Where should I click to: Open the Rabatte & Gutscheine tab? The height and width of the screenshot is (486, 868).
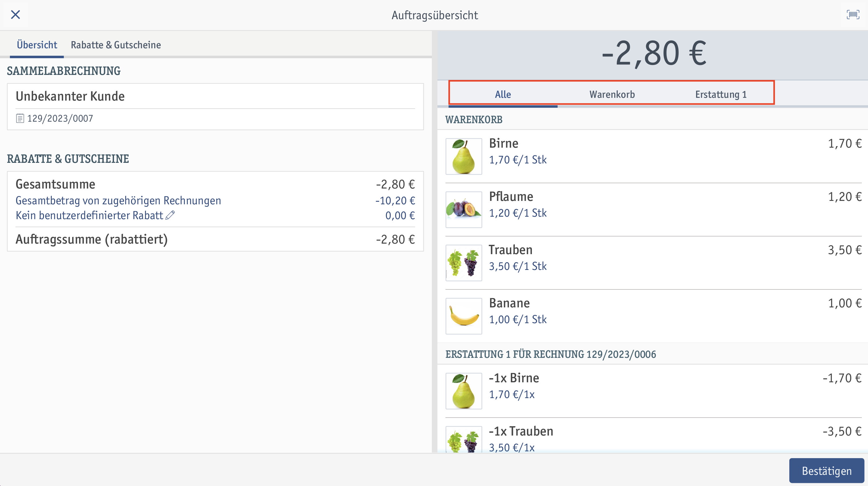click(x=116, y=45)
